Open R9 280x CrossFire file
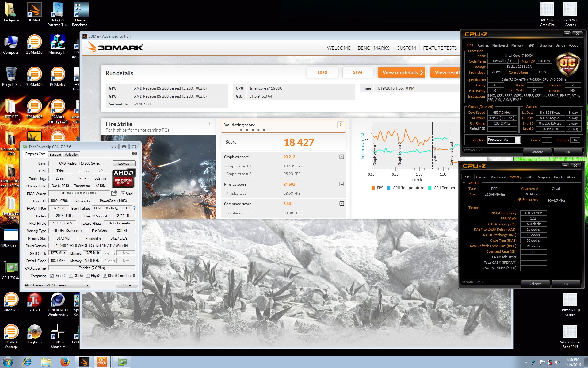The image size is (588, 368). (x=547, y=14)
